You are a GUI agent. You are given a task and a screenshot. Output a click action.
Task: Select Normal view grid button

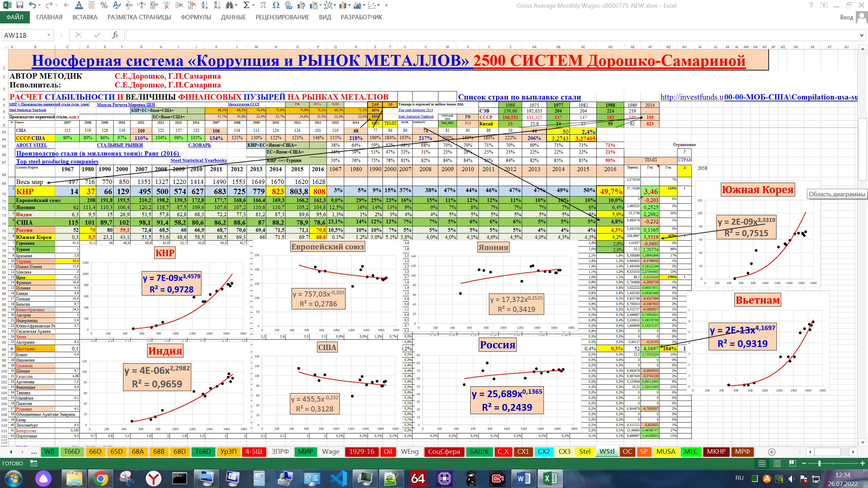762,463
